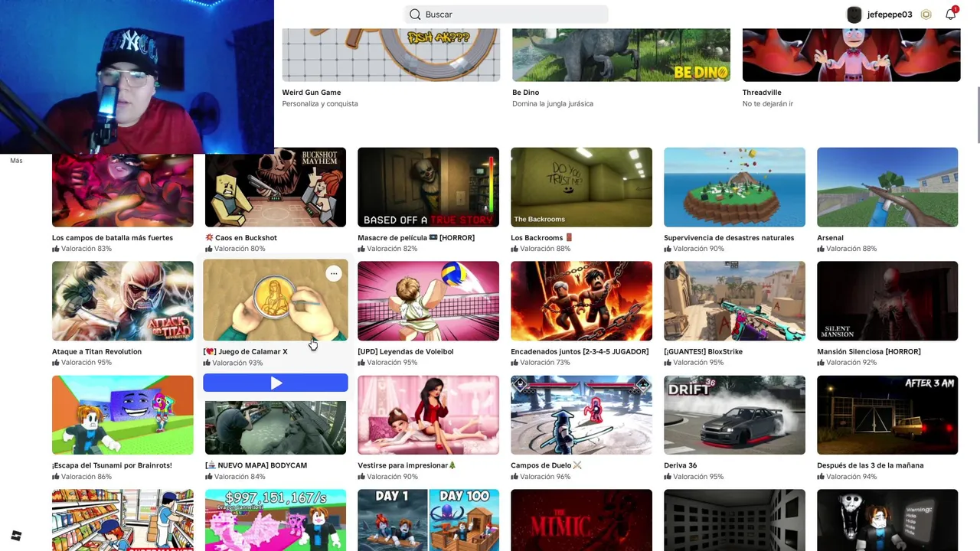
Task: Open the $997,151,167/s game thumbnail
Action: click(x=276, y=520)
